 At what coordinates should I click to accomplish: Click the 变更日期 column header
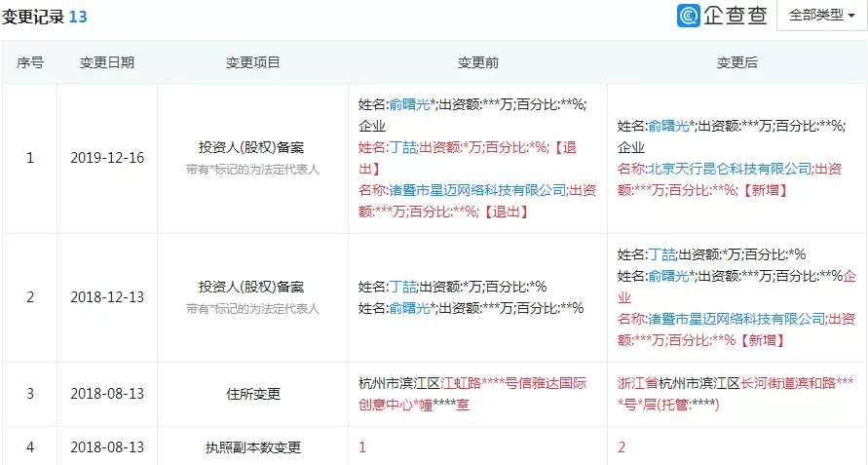tap(107, 62)
